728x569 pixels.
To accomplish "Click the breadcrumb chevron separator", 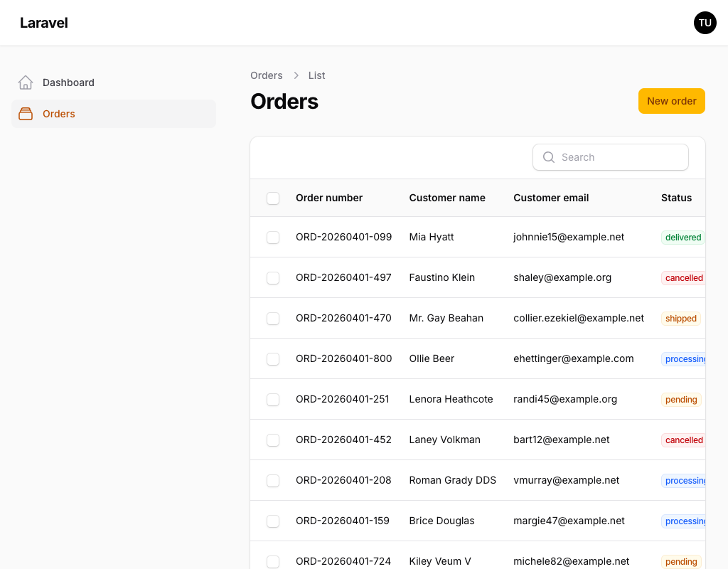I will pos(296,75).
